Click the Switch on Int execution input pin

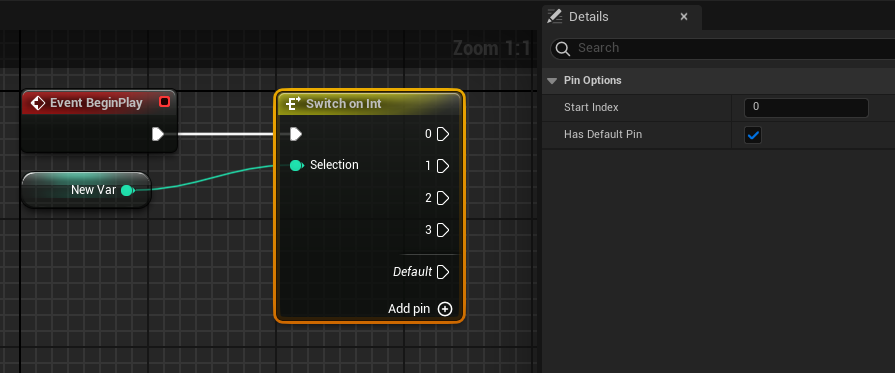point(295,134)
